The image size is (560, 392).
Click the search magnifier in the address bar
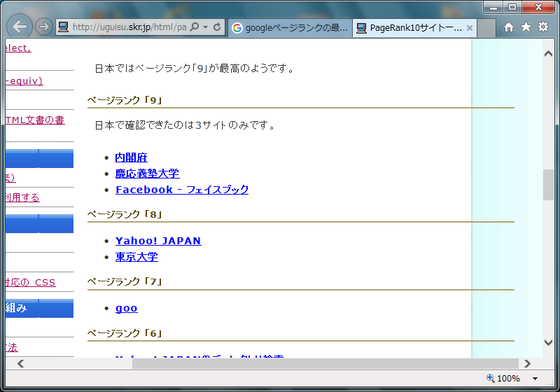[195, 27]
